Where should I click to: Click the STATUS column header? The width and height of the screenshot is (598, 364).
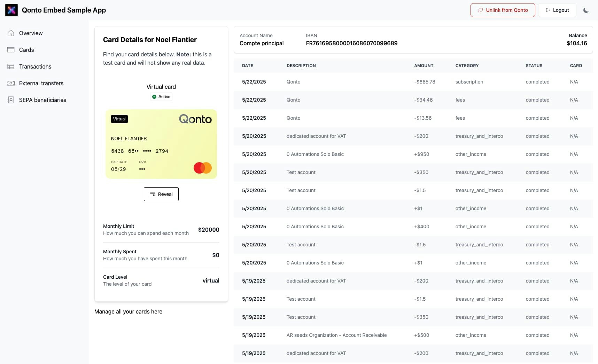534,65
